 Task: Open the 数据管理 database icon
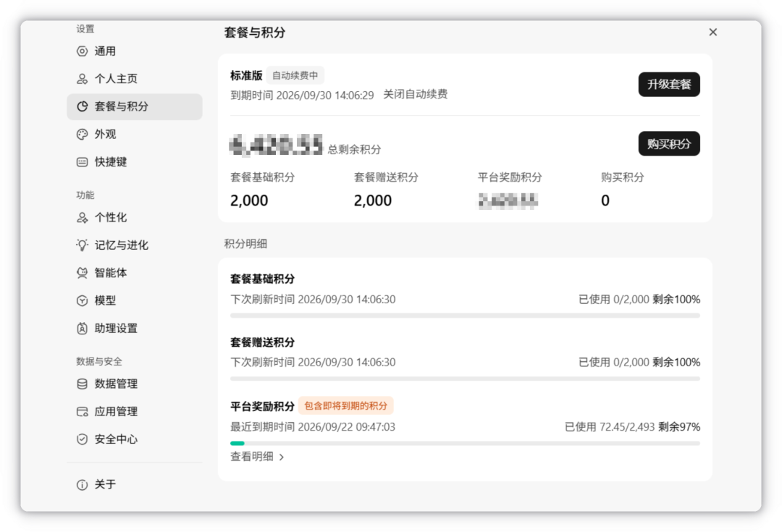coord(82,384)
